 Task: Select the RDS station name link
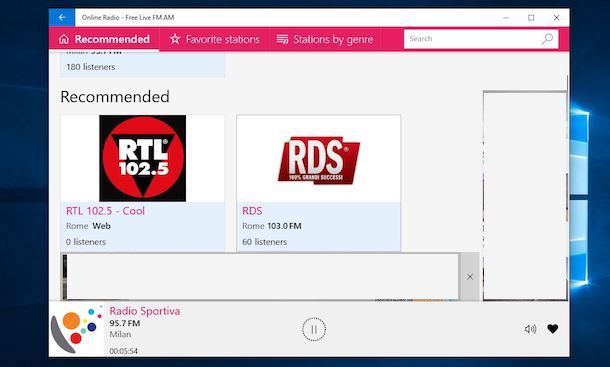(x=252, y=211)
